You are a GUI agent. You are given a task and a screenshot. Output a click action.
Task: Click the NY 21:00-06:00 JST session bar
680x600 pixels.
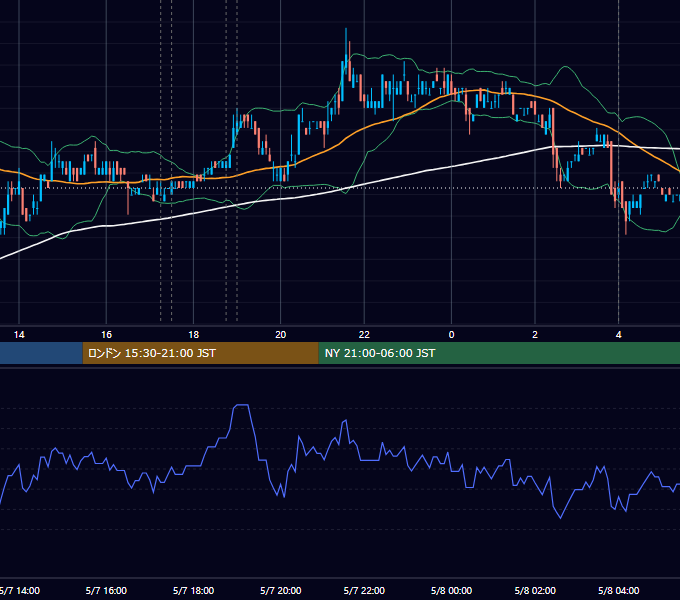click(499, 353)
